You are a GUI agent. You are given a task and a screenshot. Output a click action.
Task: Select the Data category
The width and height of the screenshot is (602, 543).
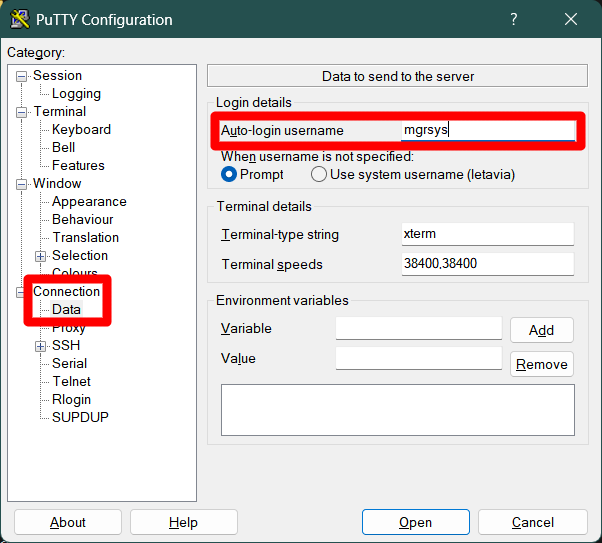(66, 310)
